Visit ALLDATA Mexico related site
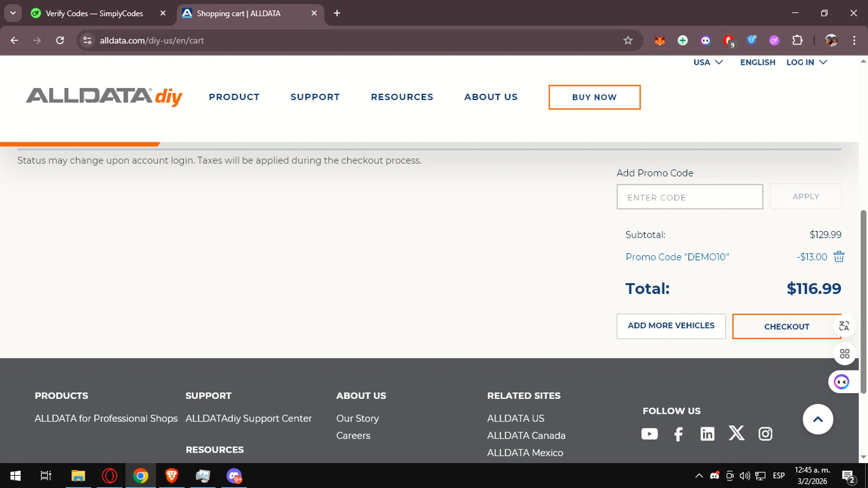The width and height of the screenshot is (868, 488). (x=525, y=453)
